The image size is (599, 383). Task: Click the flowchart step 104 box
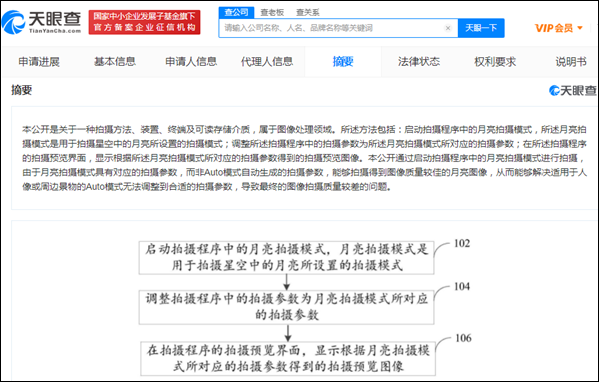(287, 307)
